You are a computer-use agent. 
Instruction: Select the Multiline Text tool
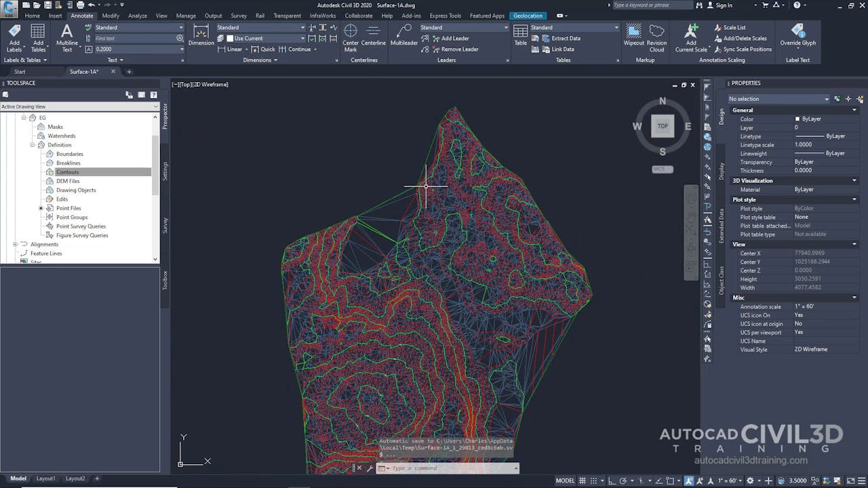[x=66, y=37]
